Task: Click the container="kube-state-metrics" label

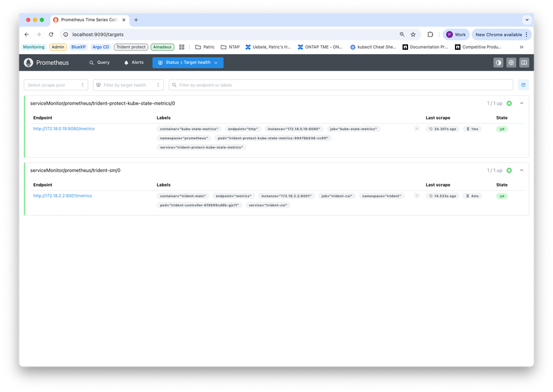Action: pos(189,129)
